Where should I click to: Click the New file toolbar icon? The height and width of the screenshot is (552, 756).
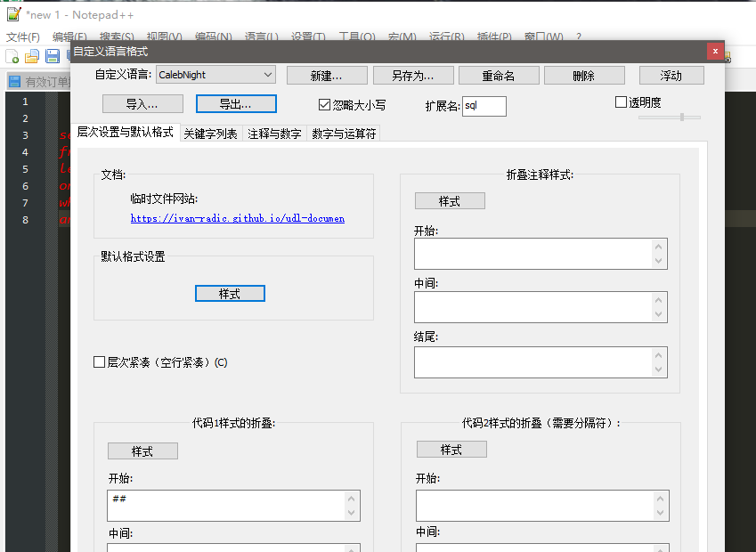(12, 56)
